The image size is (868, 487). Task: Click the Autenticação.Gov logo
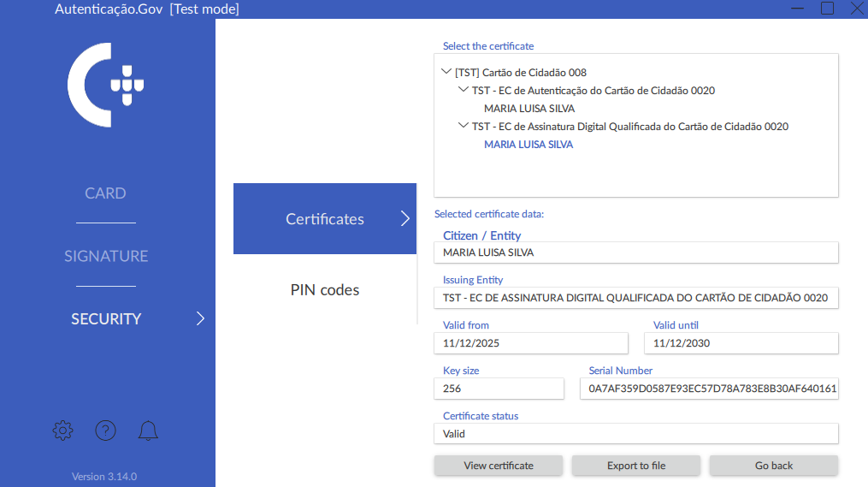[106, 85]
